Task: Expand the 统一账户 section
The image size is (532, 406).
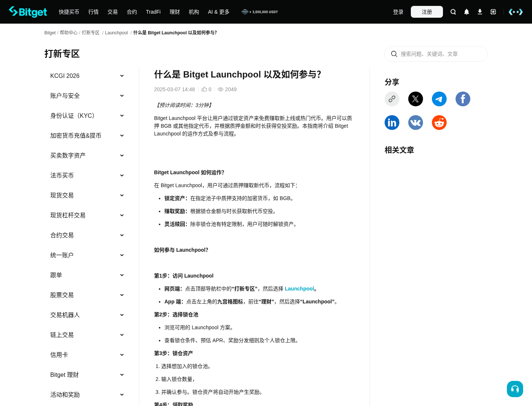Action: pyautogui.click(x=87, y=255)
